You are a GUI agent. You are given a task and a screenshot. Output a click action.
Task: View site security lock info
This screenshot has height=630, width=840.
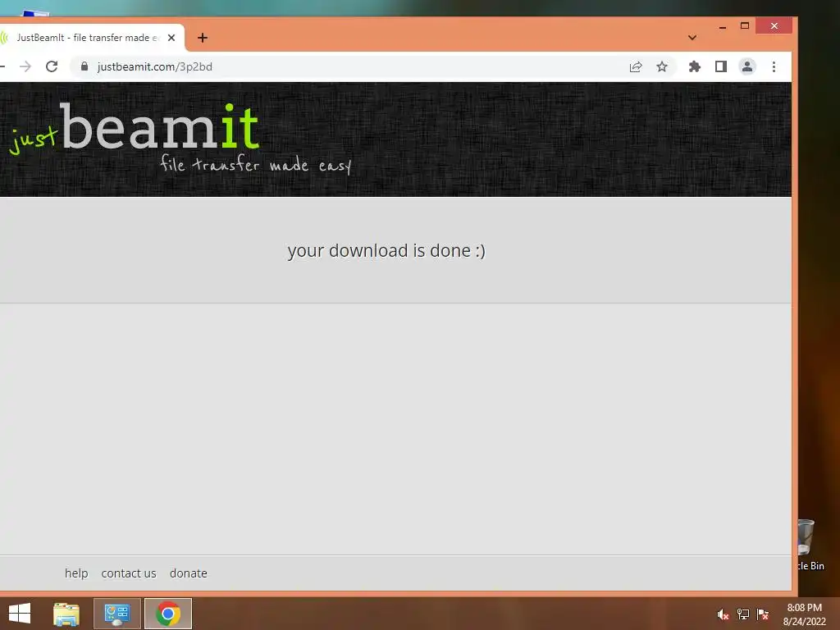pos(84,66)
